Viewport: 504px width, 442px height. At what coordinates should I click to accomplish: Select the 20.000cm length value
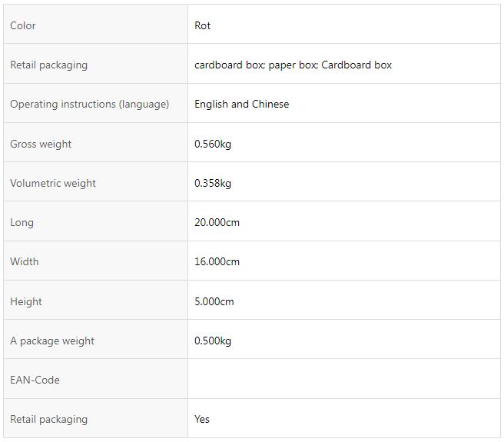[217, 223]
